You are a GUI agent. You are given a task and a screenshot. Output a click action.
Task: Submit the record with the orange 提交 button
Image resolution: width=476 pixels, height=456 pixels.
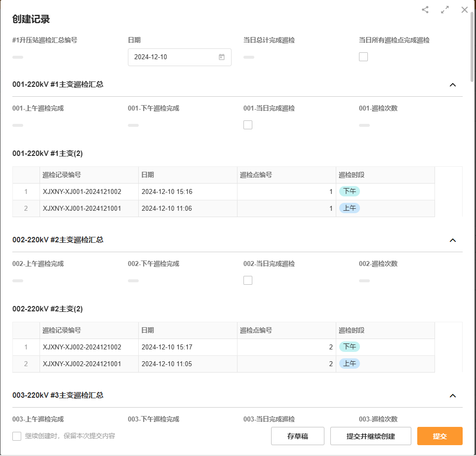(439, 436)
